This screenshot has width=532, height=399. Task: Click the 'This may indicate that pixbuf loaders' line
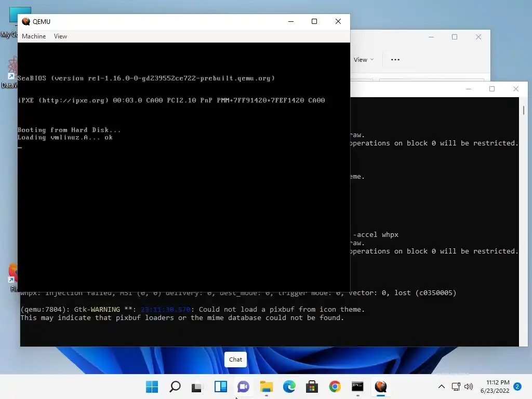click(182, 318)
